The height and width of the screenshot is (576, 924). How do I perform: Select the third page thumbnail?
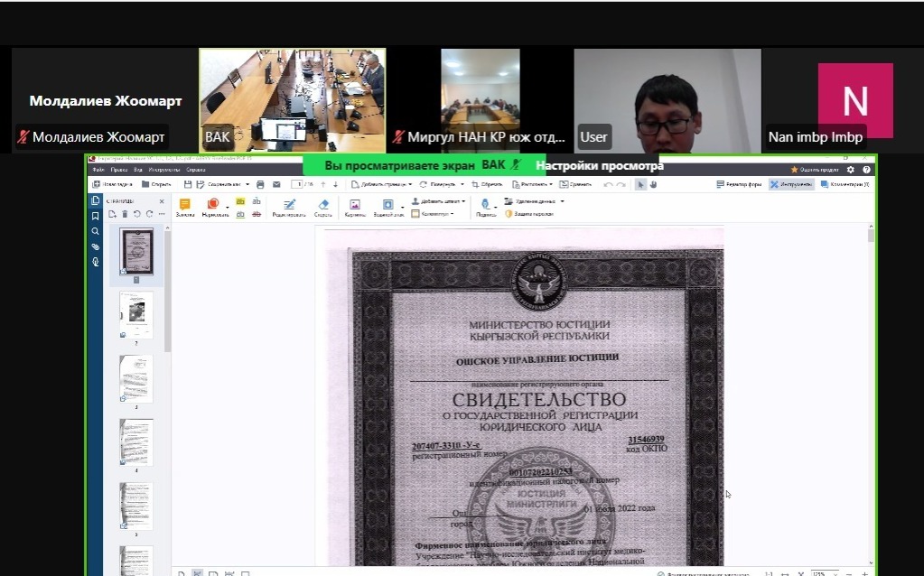136,378
